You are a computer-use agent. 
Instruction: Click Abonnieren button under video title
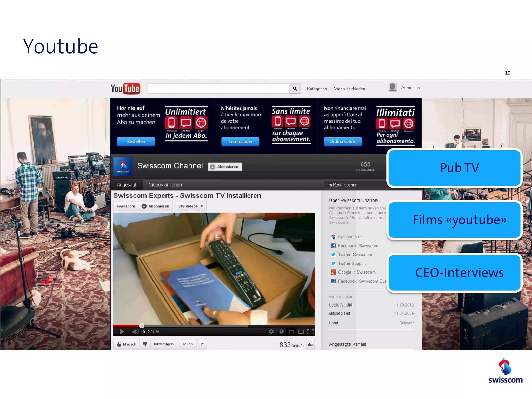click(x=156, y=206)
